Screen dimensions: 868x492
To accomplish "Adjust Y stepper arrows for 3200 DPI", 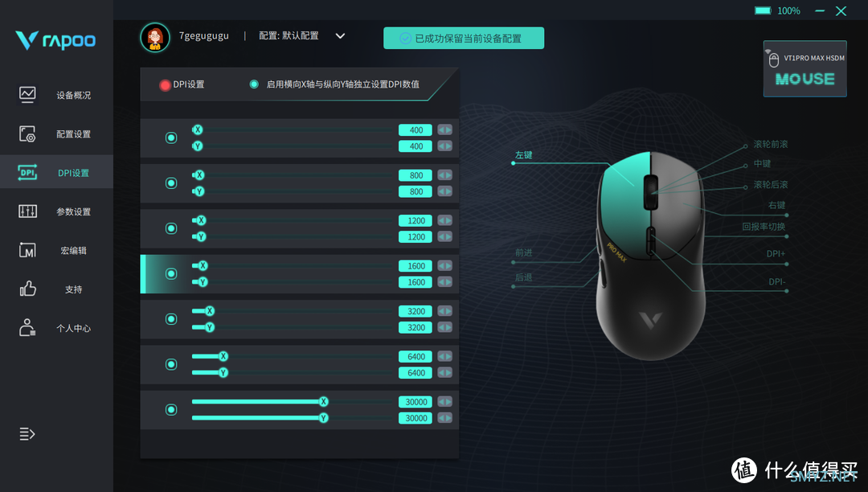I will (x=445, y=328).
